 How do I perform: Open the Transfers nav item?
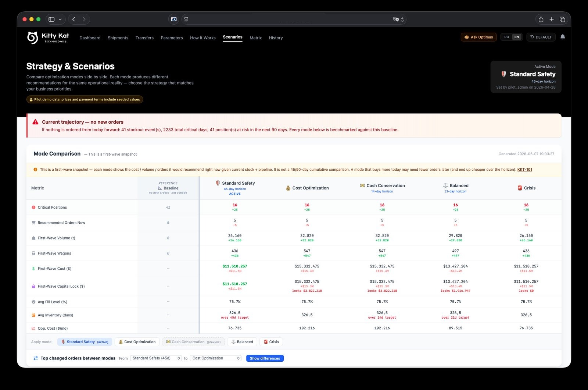coord(144,38)
